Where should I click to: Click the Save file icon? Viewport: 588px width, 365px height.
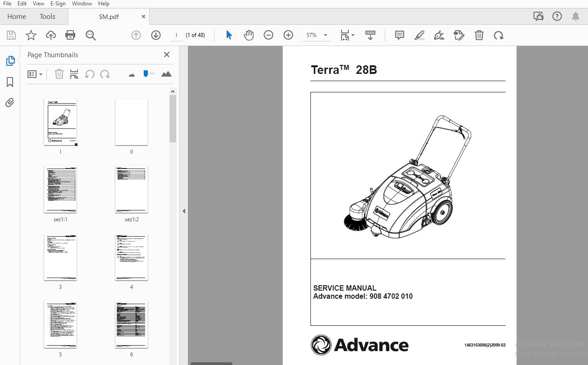(x=11, y=35)
